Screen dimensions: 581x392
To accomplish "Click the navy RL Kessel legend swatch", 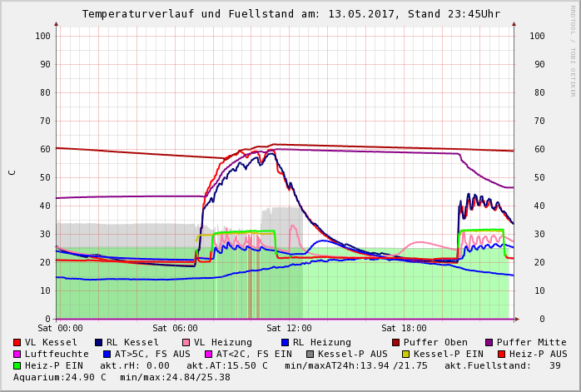I will 98,342.
